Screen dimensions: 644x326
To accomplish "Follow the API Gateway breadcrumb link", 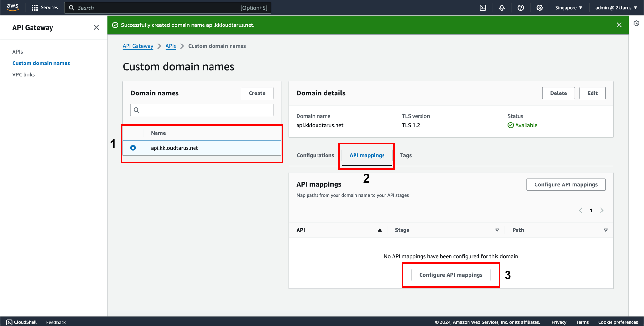I will coord(138,46).
